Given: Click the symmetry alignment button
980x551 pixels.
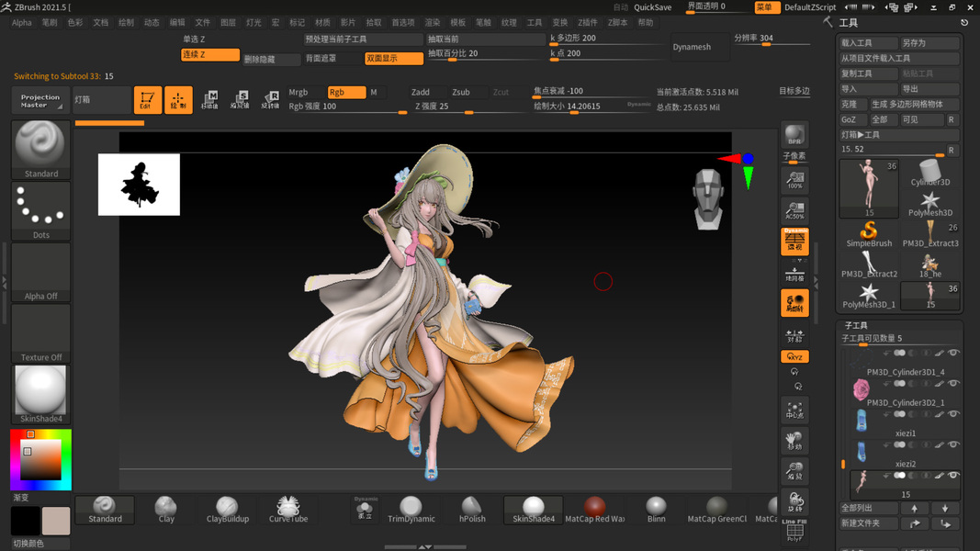Looking at the screenshot, I should (794, 335).
